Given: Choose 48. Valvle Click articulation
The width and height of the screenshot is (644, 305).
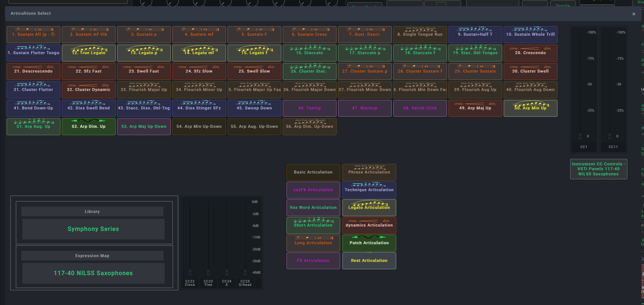Looking at the screenshot, I should (x=420, y=108).
